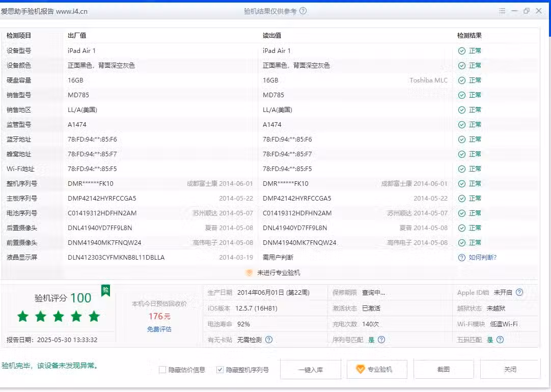The height and width of the screenshot is (392, 551).
Task: Click the 销售型号 row label
Action: point(19,95)
